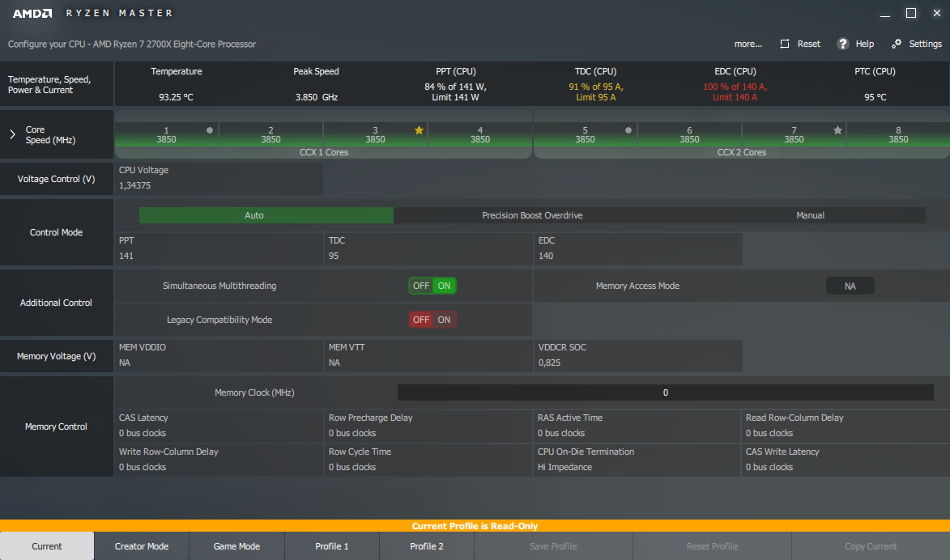Click the Settings text label
This screenshot has width=950, height=560.
tap(925, 44)
